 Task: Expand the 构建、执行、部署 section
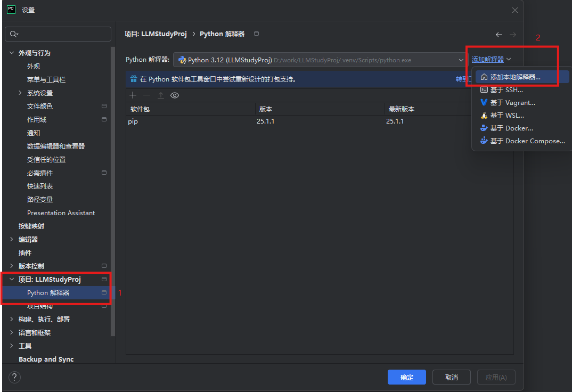click(12, 319)
